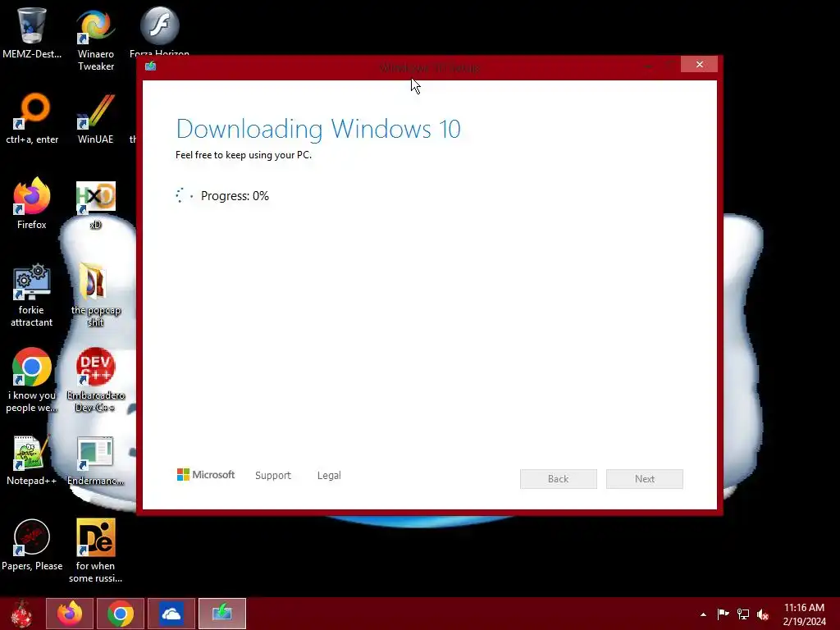840x630 pixels.
Task: Switch to Chrome in the taskbar
Action: point(120,614)
